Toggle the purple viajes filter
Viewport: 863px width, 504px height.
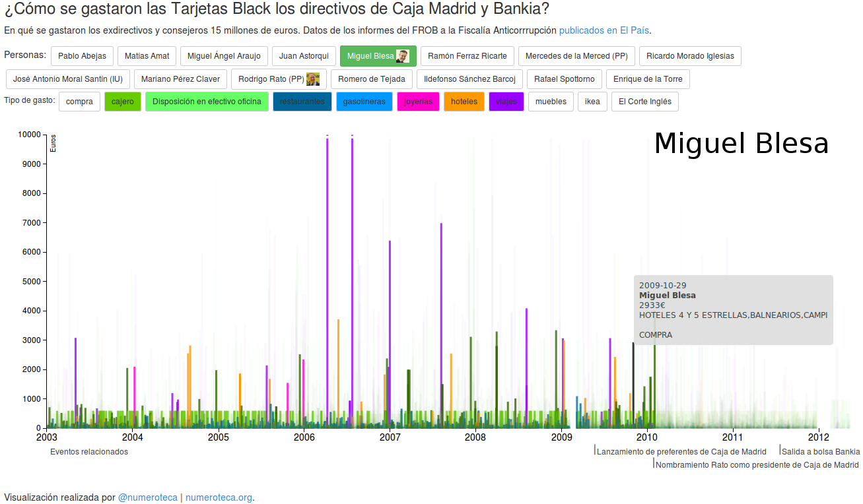pos(506,102)
